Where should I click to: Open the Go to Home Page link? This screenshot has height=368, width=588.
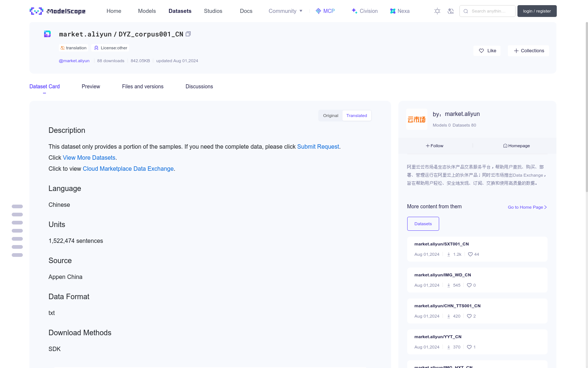[527, 207]
